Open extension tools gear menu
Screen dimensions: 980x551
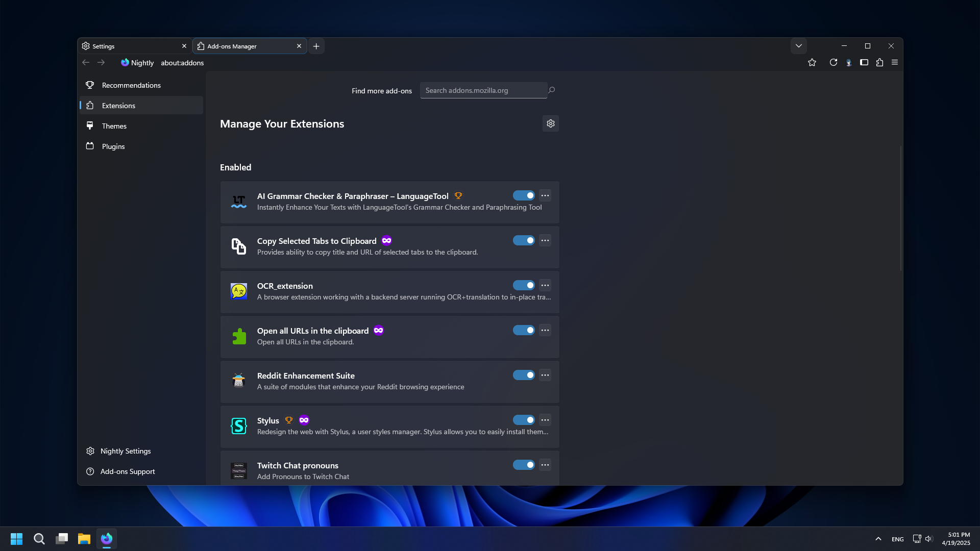pos(550,123)
